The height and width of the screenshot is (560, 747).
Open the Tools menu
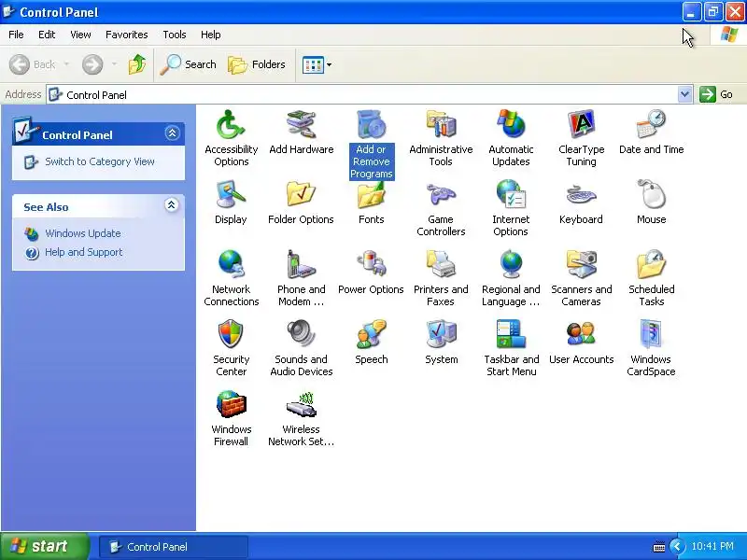coord(175,35)
